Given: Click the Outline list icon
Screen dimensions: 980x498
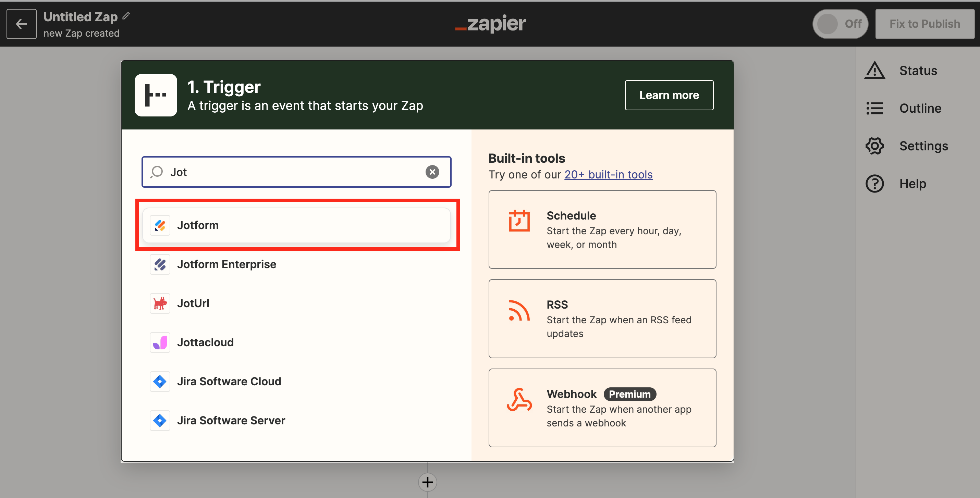Looking at the screenshot, I should [x=874, y=108].
